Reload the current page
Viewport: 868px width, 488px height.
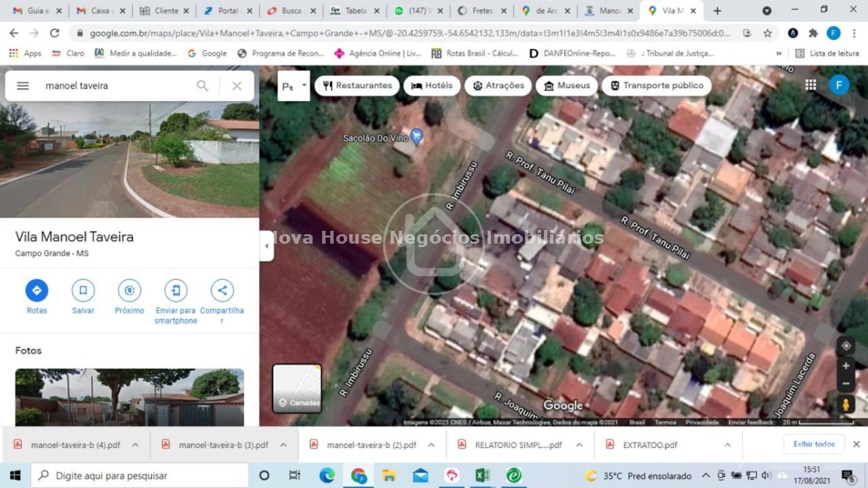click(55, 33)
